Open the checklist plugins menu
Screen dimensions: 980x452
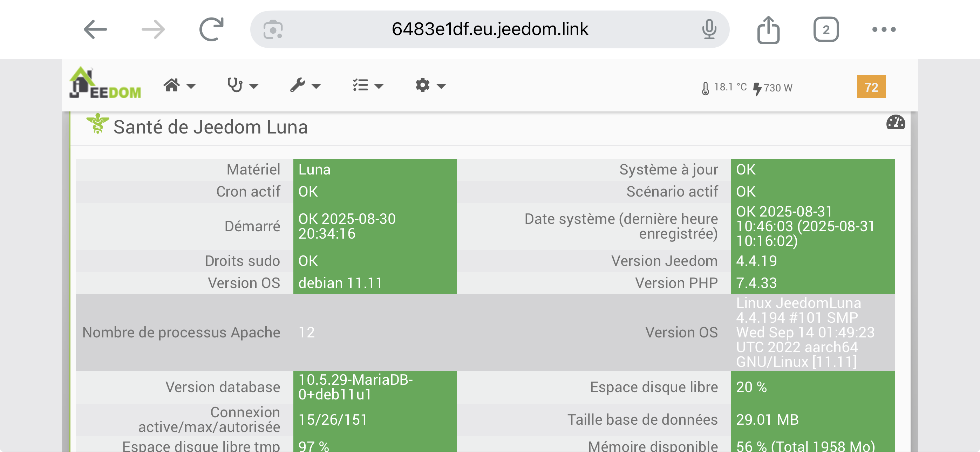(x=367, y=85)
